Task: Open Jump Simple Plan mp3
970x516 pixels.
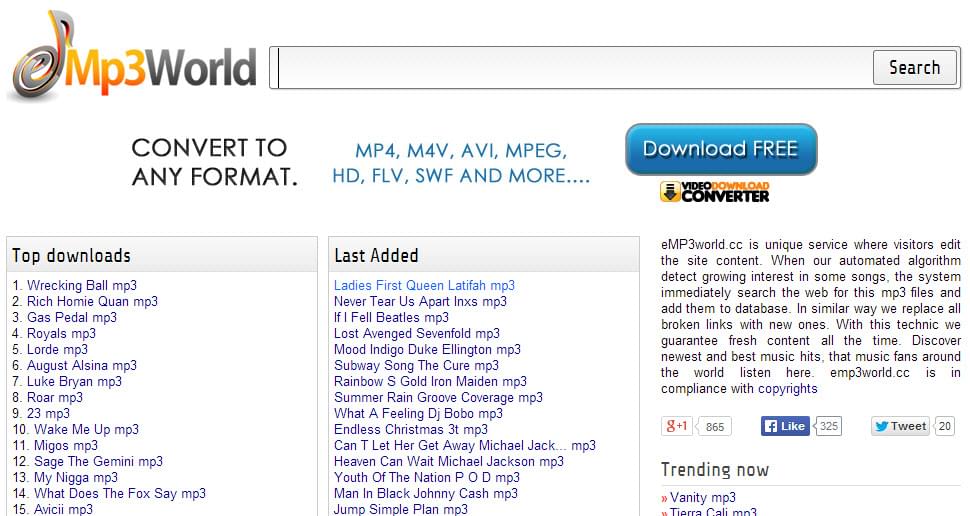Action: coord(401,509)
